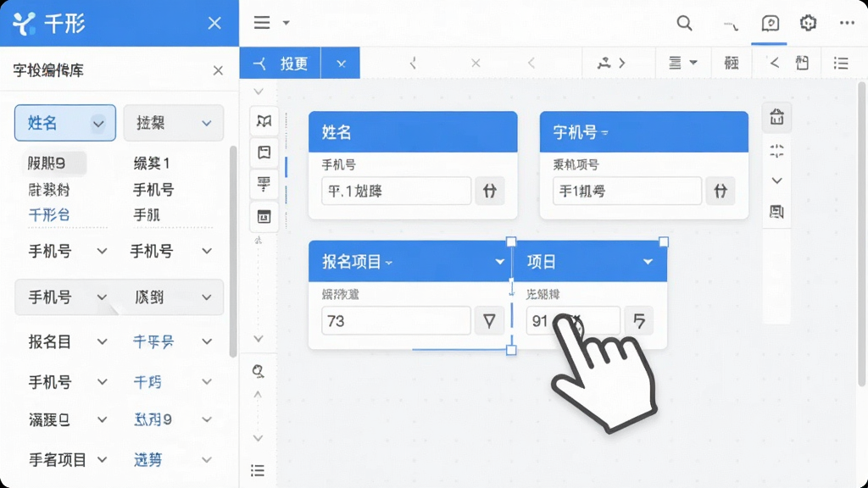Expand the 报名目 row chevron
The image size is (868, 488).
coord(103,342)
